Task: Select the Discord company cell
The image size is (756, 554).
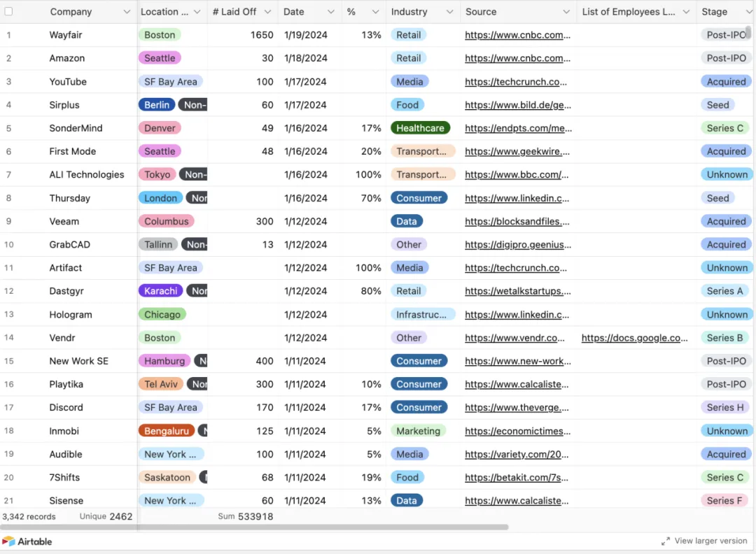Action: point(66,407)
